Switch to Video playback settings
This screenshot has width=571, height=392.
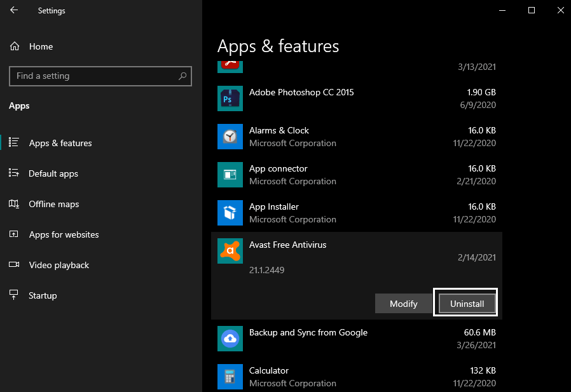pyautogui.click(x=59, y=265)
